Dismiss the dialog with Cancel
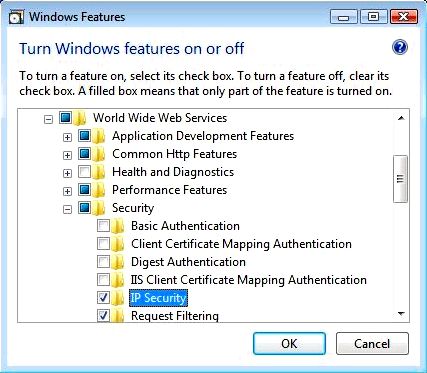This screenshot has width=427, height=373. [372, 343]
